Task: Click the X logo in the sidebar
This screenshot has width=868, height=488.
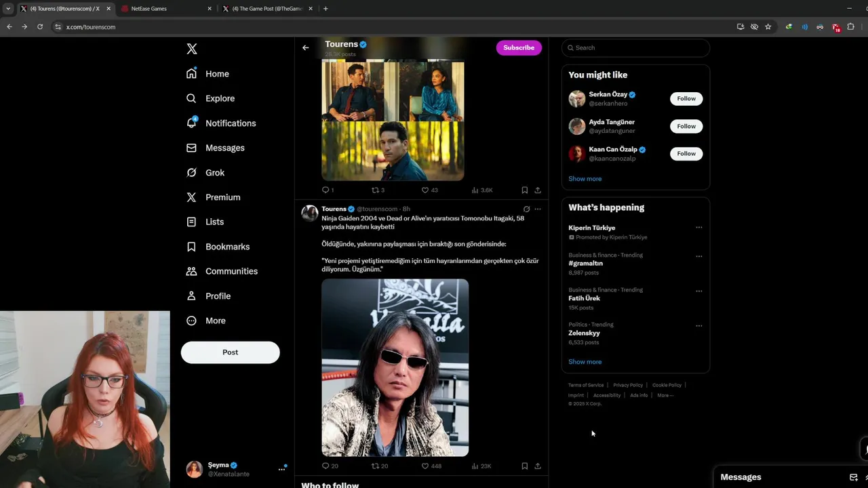Action: tap(192, 49)
